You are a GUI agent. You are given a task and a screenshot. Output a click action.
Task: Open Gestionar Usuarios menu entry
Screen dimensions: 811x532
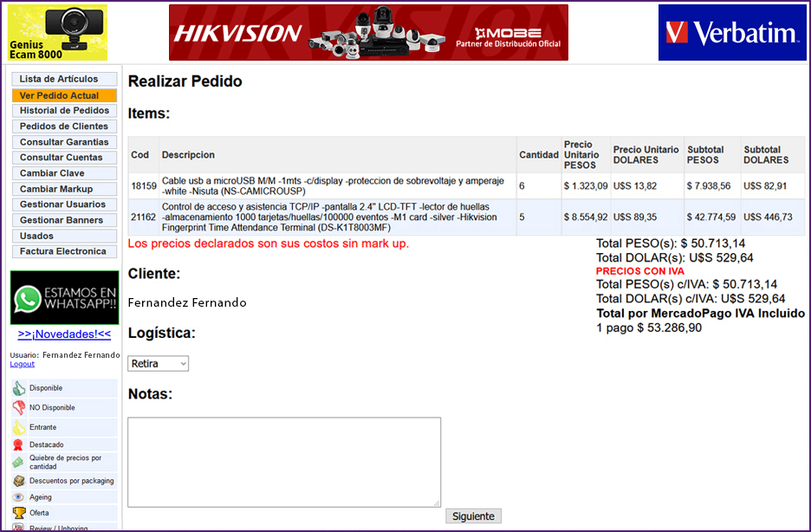tap(64, 204)
